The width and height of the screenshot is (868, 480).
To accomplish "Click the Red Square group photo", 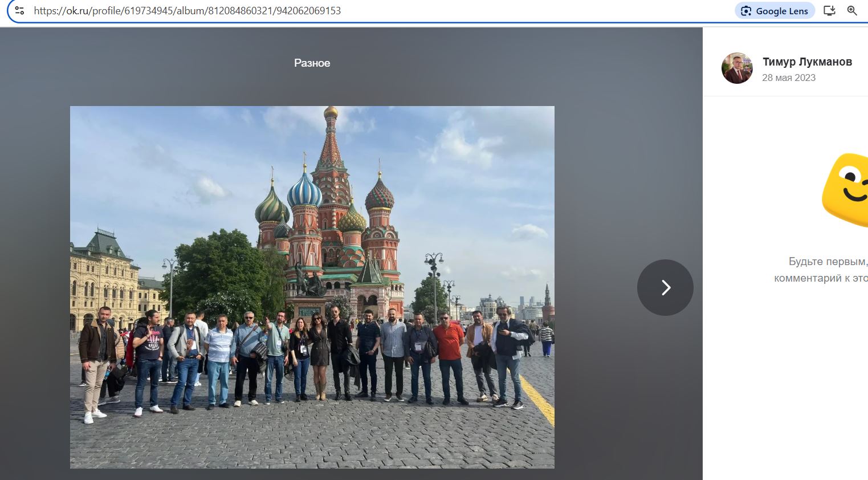I will [x=312, y=287].
